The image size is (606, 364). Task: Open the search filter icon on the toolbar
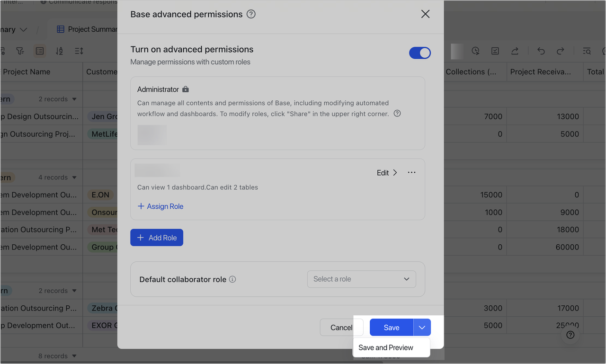tap(587, 51)
